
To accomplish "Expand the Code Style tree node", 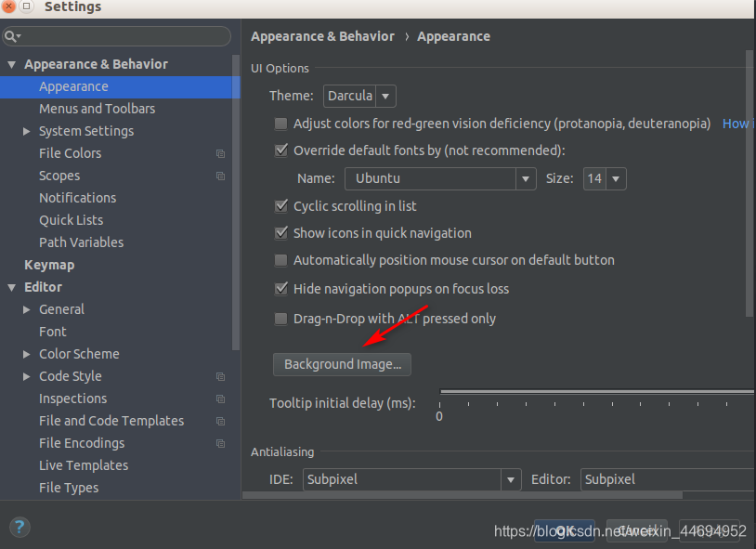I will [27, 376].
